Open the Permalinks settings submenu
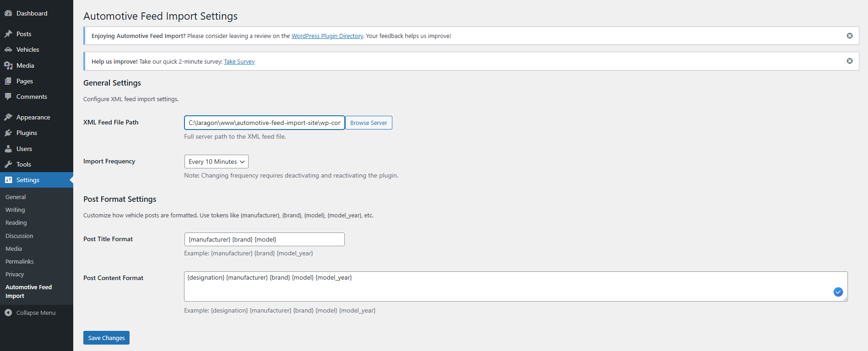The height and width of the screenshot is (351, 868). click(x=20, y=261)
